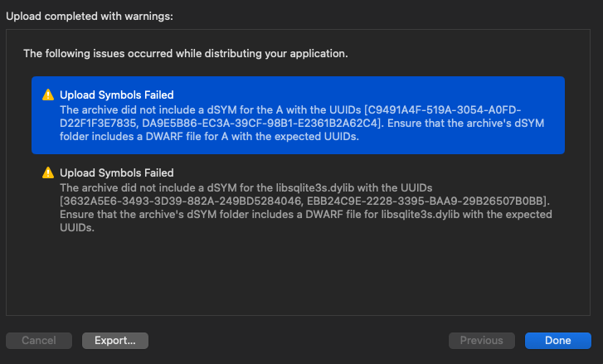Image resolution: width=603 pixels, height=364 pixels.
Task: Select the highlighted Upload Symbols Failed title
Action: [117, 95]
